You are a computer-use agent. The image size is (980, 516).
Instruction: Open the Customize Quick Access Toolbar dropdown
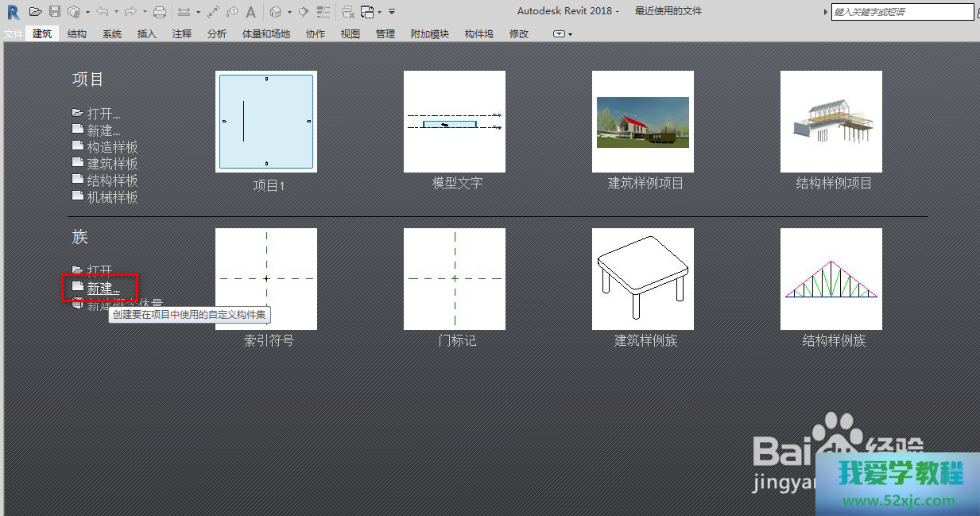tap(392, 12)
